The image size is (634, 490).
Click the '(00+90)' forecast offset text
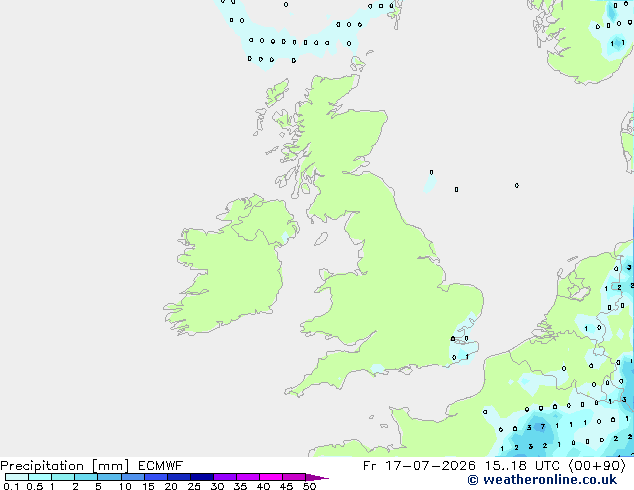pyautogui.click(x=597, y=466)
